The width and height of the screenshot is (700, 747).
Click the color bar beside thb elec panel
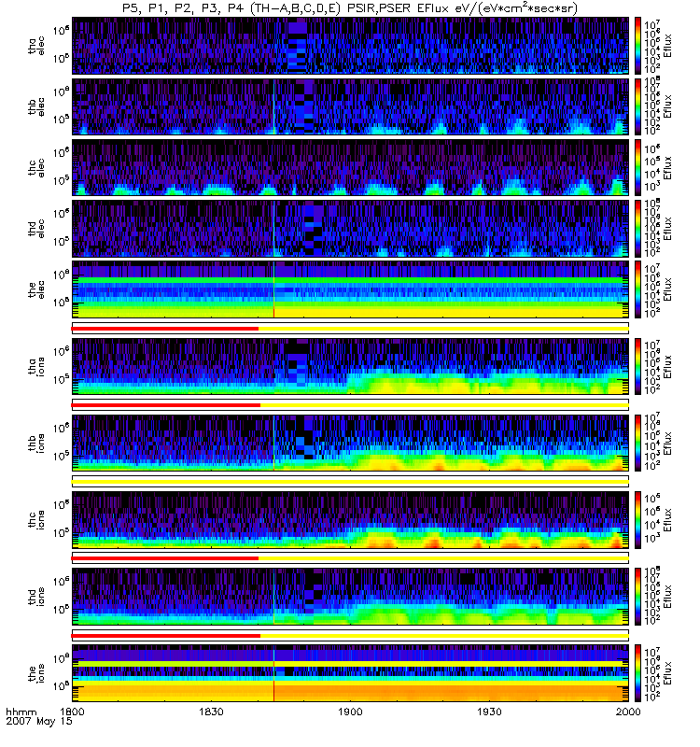coord(637,106)
